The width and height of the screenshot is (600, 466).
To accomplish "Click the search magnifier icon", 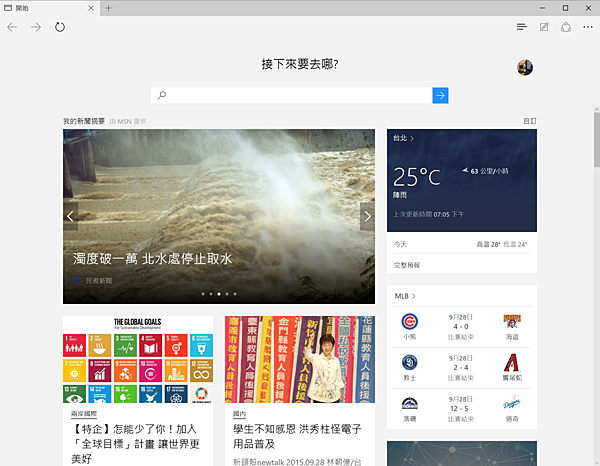I will click(x=162, y=95).
